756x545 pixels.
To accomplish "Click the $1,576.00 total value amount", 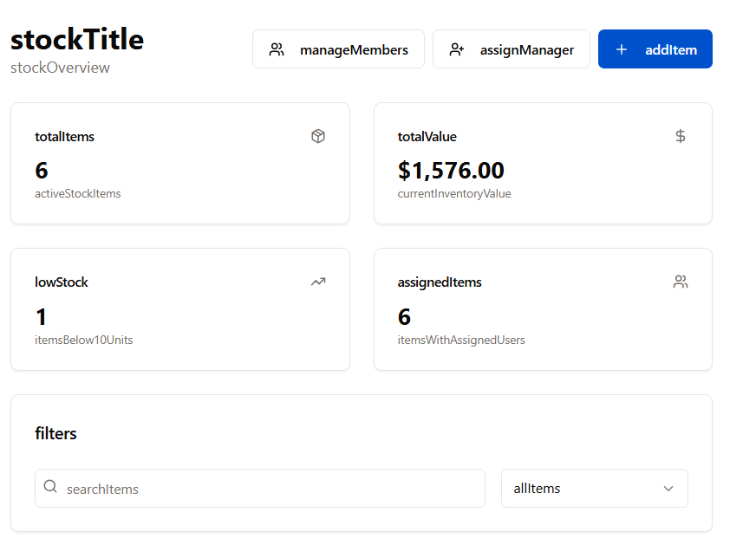I will pyautogui.click(x=451, y=170).
